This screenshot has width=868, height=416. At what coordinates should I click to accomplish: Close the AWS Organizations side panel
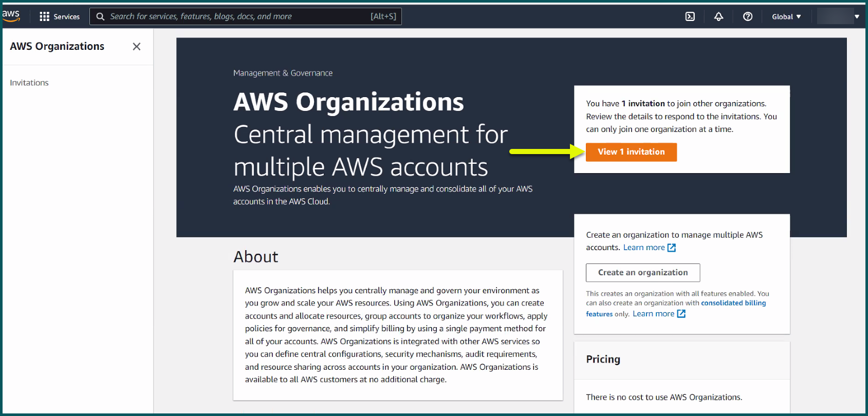point(137,47)
